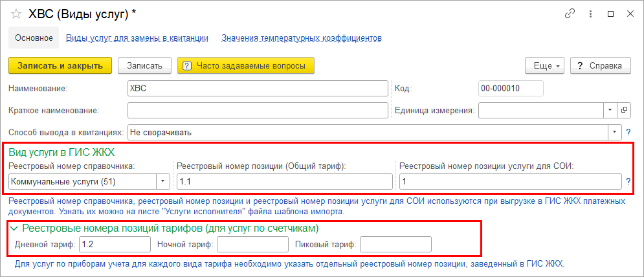
Task: Click help question mark beside Способ вывода
Action: coord(628,133)
